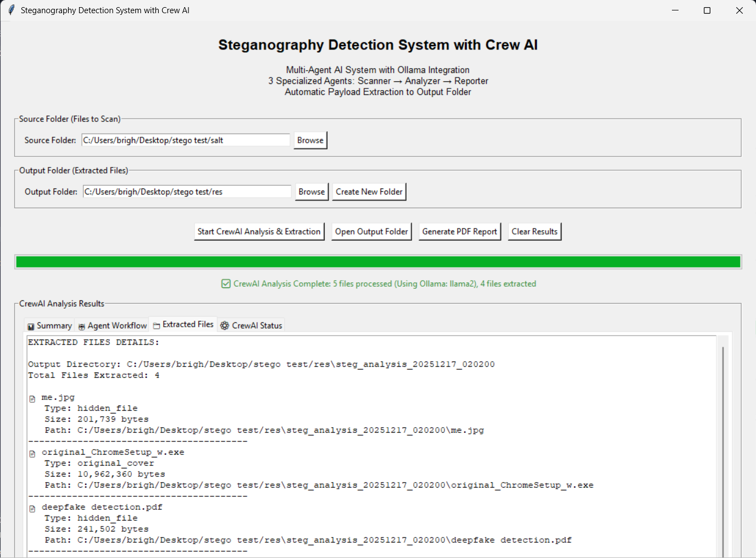The height and width of the screenshot is (558, 756).
Task: Open the CrewAI Status tab
Action: pos(251,326)
